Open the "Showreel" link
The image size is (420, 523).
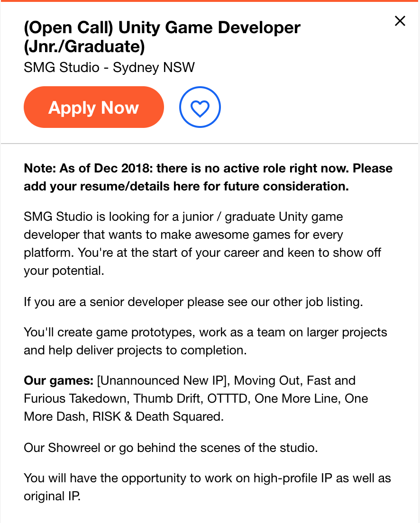[x=74, y=448]
